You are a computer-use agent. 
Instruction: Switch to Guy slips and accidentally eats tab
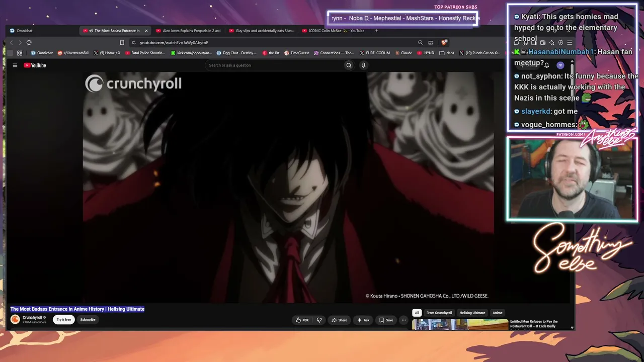[x=261, y=31]
